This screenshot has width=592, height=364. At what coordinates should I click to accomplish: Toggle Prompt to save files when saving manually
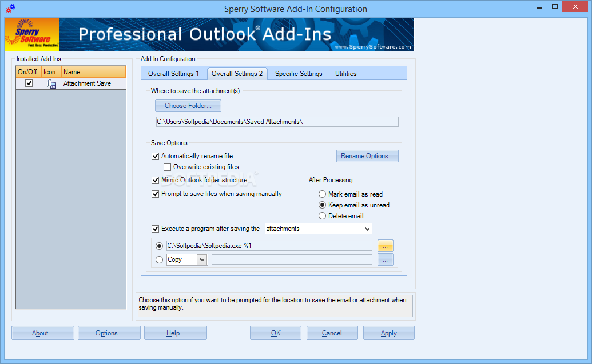[x=155, y=194]
